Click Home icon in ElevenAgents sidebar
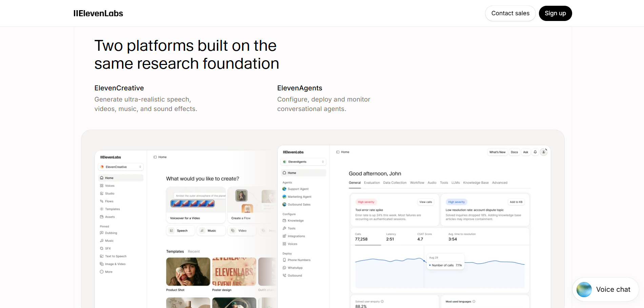 click(x=284, y=173)
